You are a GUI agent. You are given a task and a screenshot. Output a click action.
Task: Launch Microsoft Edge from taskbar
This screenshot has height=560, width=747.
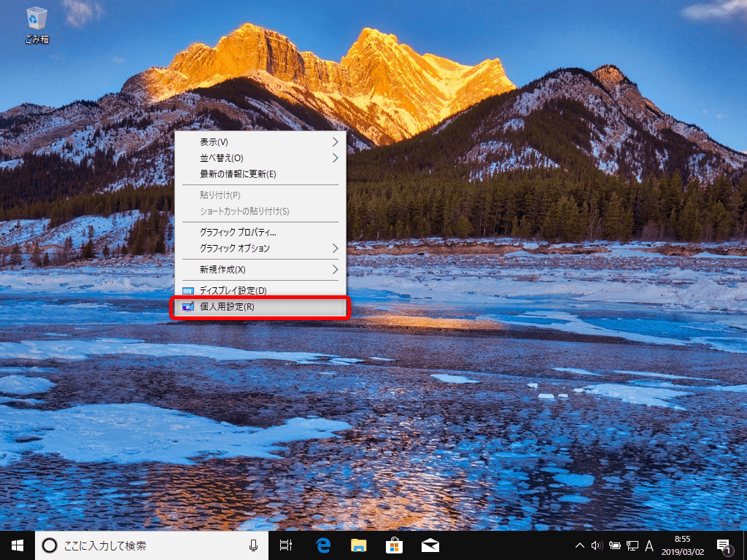323,545
